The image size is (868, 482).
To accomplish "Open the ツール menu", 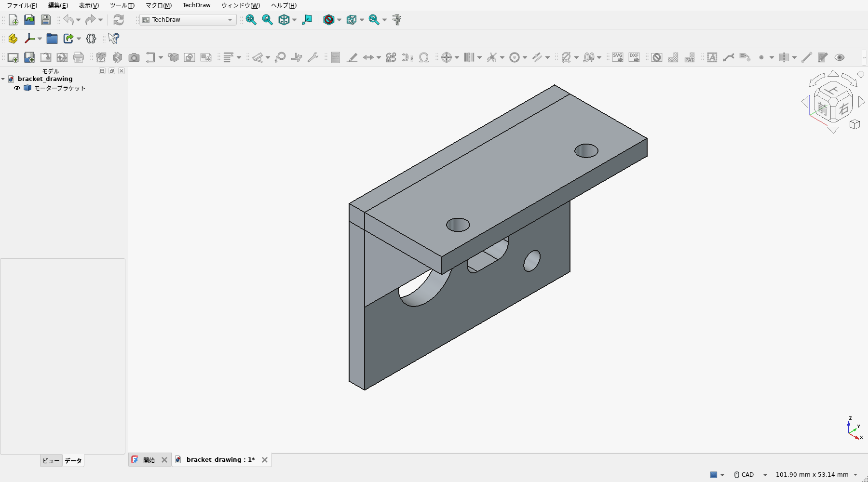I will coord(122,5).
